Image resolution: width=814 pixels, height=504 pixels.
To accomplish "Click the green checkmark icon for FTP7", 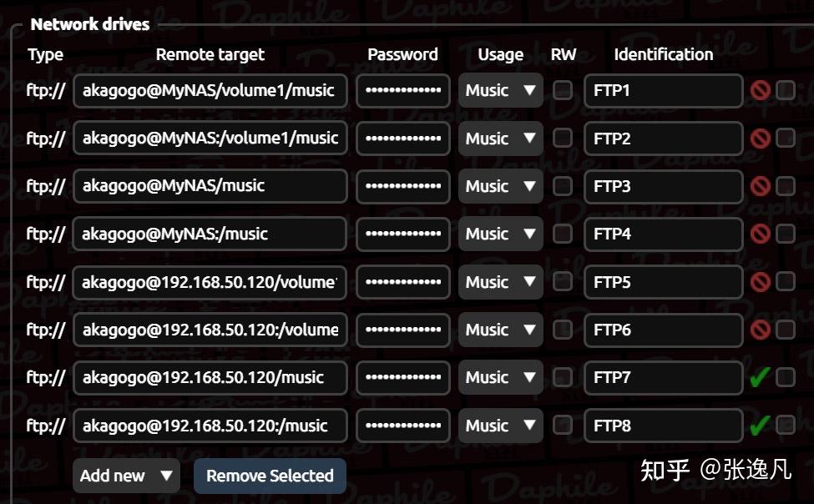I will [x=759, y=378].
